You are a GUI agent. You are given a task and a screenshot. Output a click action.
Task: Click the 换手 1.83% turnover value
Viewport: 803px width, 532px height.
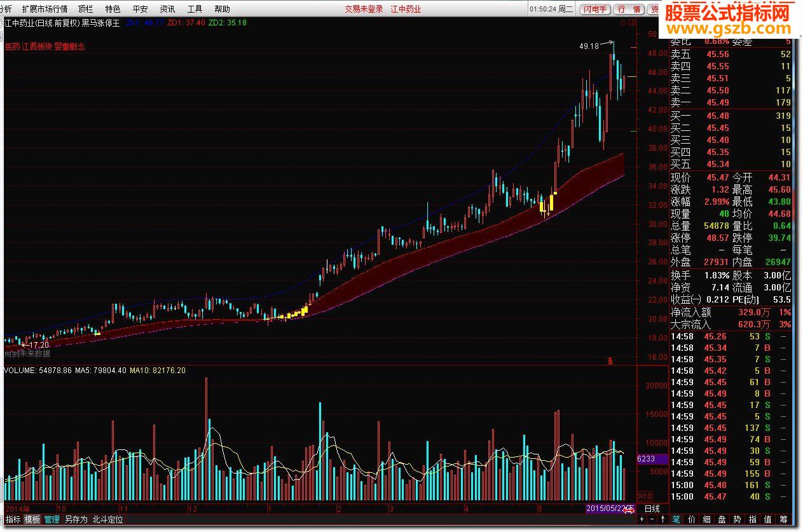(x=716, y=275)
